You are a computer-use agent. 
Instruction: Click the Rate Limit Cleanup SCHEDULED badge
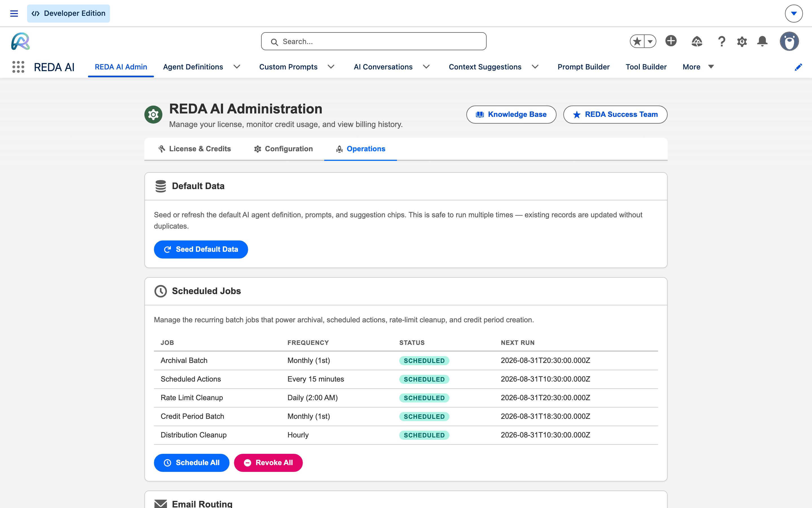coord(424,398)
